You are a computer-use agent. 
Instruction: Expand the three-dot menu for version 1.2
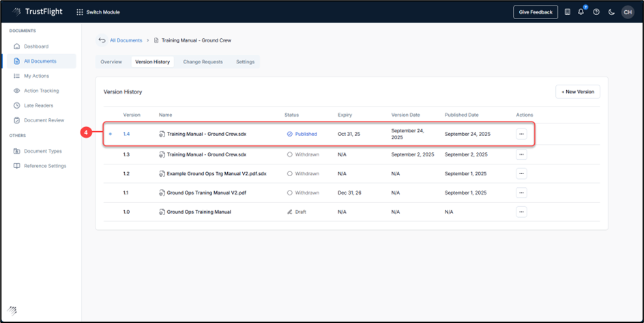click(x=521, y=174)
